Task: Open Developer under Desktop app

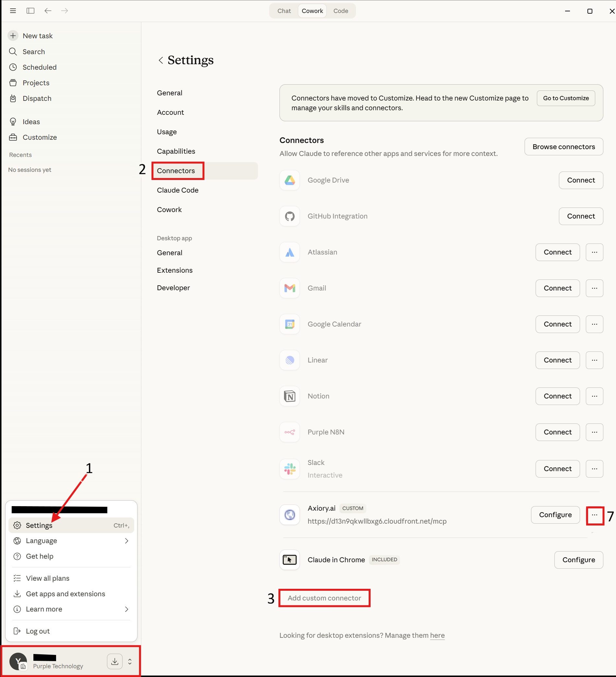Action: [173, 288]
